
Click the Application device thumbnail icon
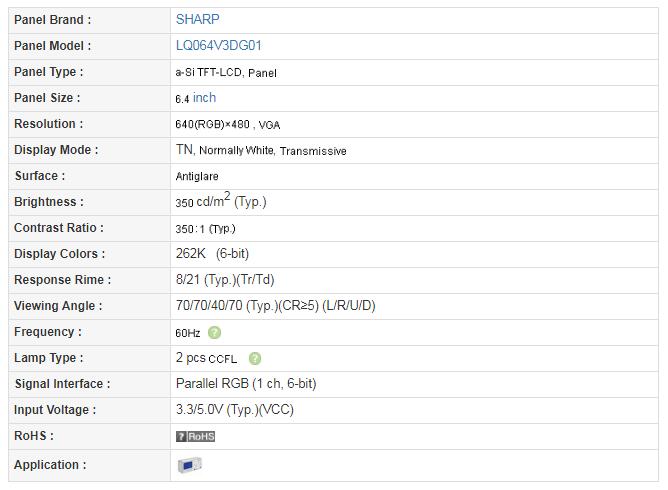(x=190, y=465)
